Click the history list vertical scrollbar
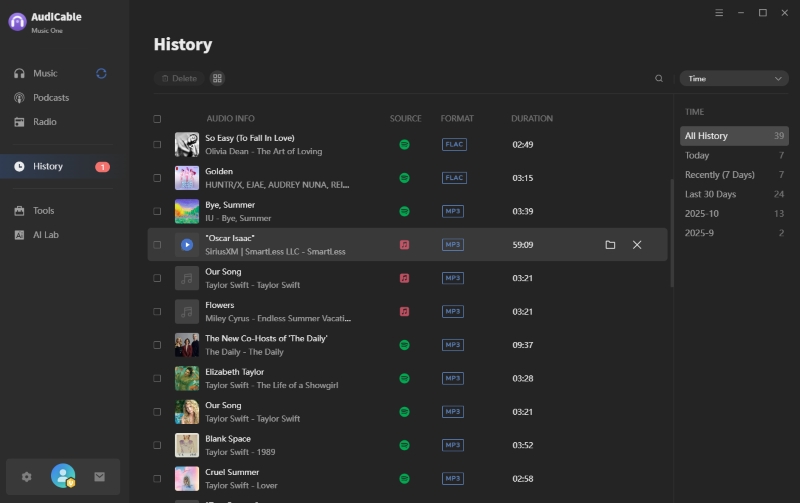Screen dimensions: 800x503 coord(671,233)
